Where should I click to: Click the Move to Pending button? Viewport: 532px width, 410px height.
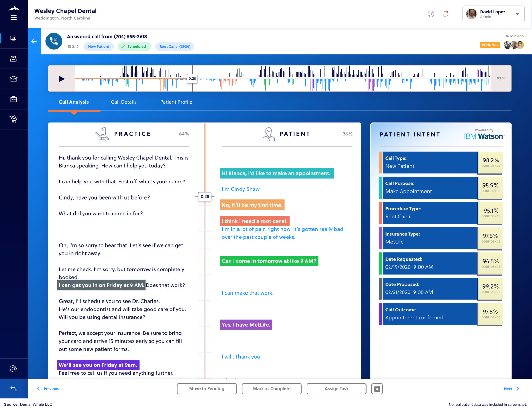coord(207,389)
